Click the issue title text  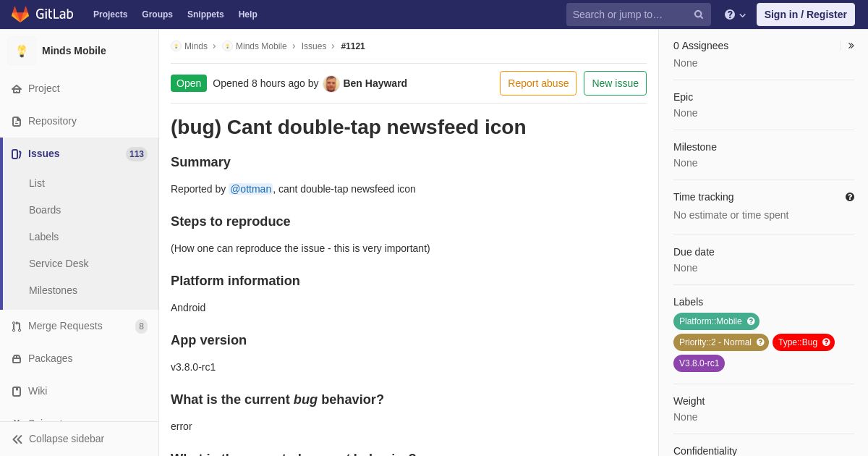[x=349, y=127]
